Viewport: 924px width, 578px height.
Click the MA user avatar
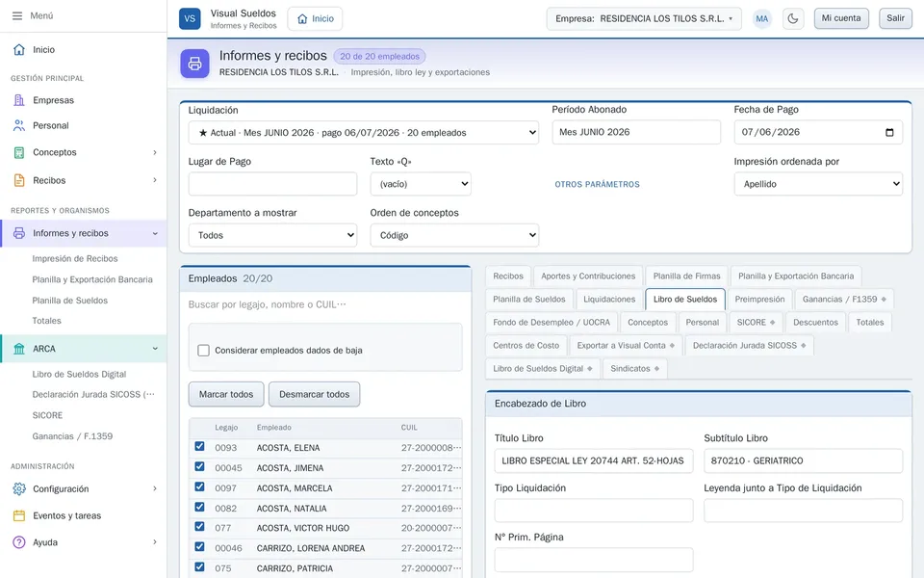click(x=762, y=18)
